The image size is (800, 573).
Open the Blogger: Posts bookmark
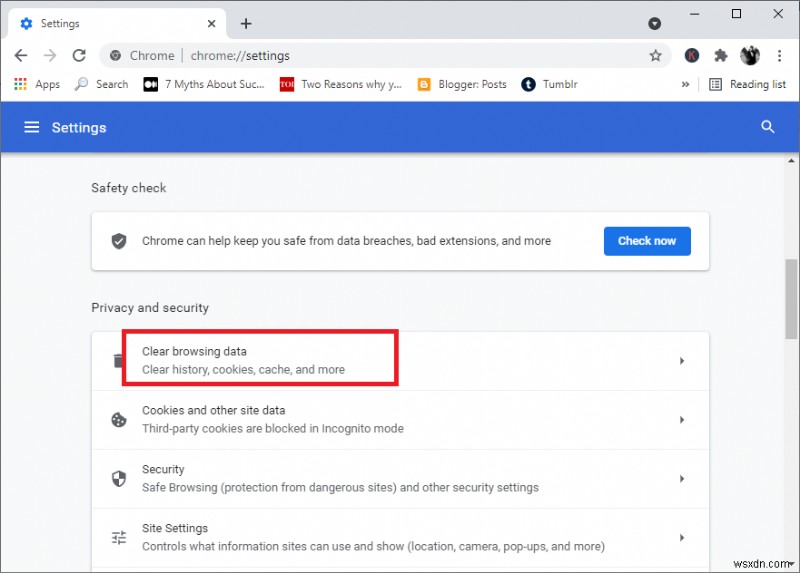point(462,84)
